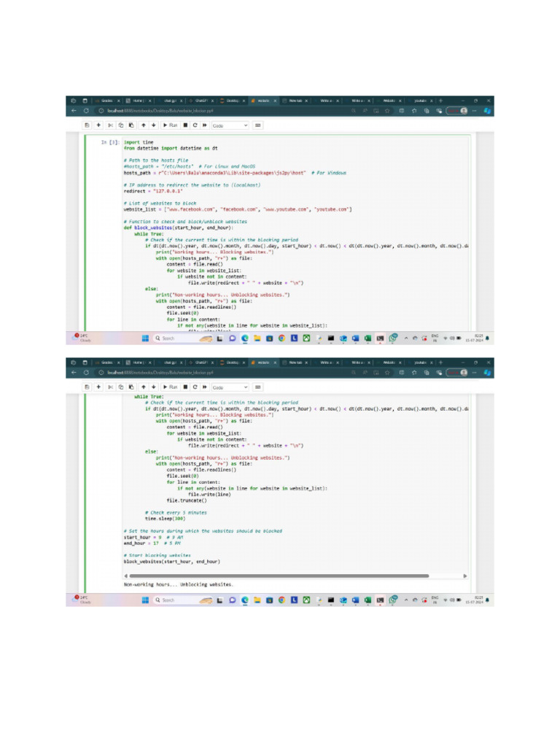Switch to the Desktop tab in lower screenshot
The image size is (560, 747).
click(233, 363)
